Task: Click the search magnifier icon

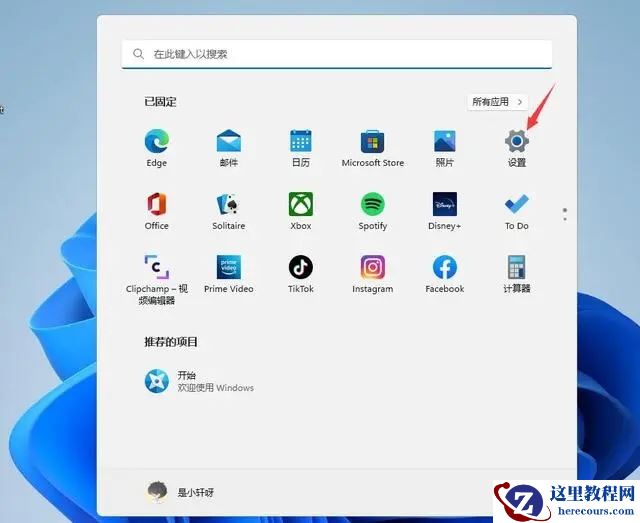Action: pos(138,54)
